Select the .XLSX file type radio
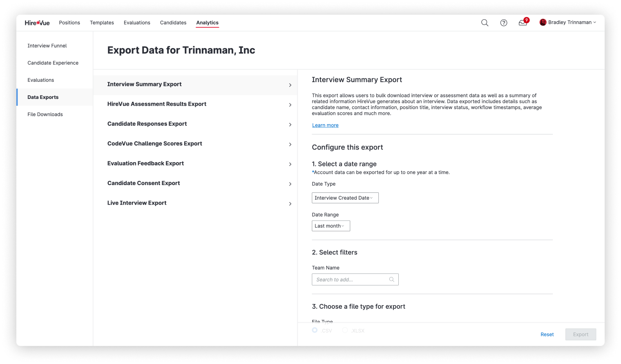The height and width of the screenshot is (364, 621). 345,330
